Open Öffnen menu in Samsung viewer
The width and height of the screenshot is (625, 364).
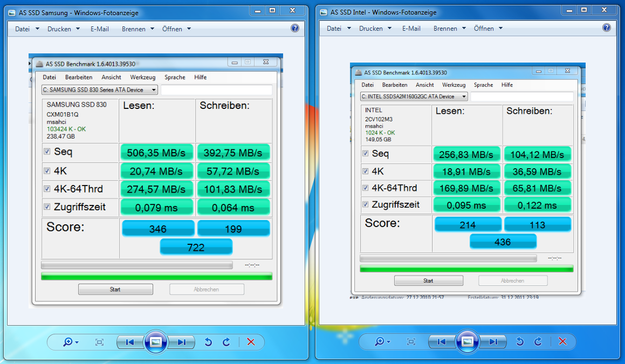click(176, 29)
